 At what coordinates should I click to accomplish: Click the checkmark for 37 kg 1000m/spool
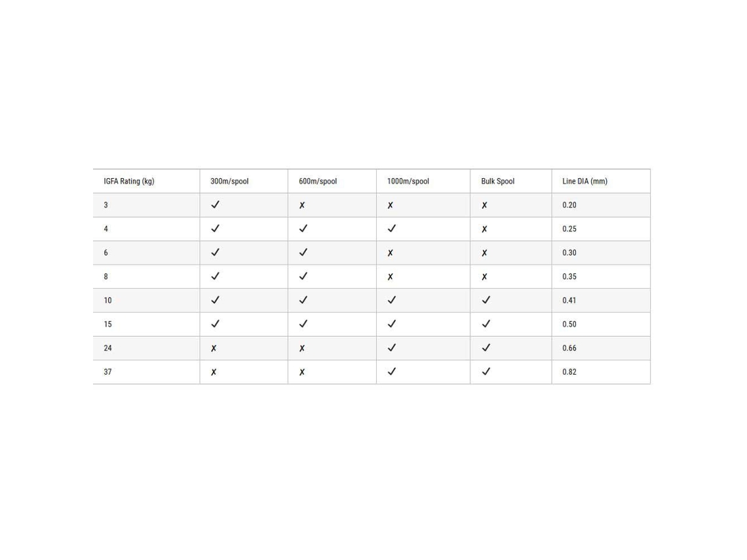(x=392, y=371)
